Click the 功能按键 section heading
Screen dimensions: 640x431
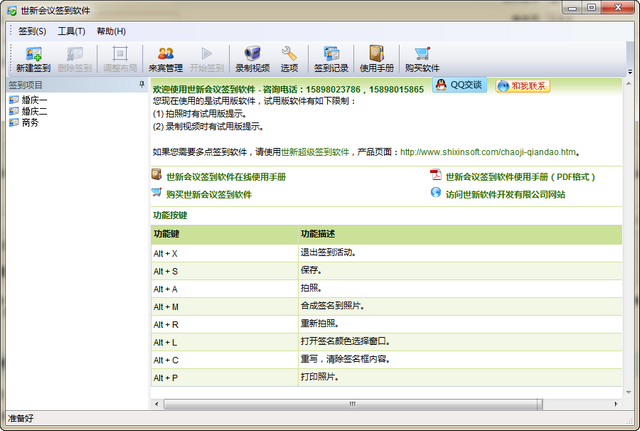coord(170,216)
